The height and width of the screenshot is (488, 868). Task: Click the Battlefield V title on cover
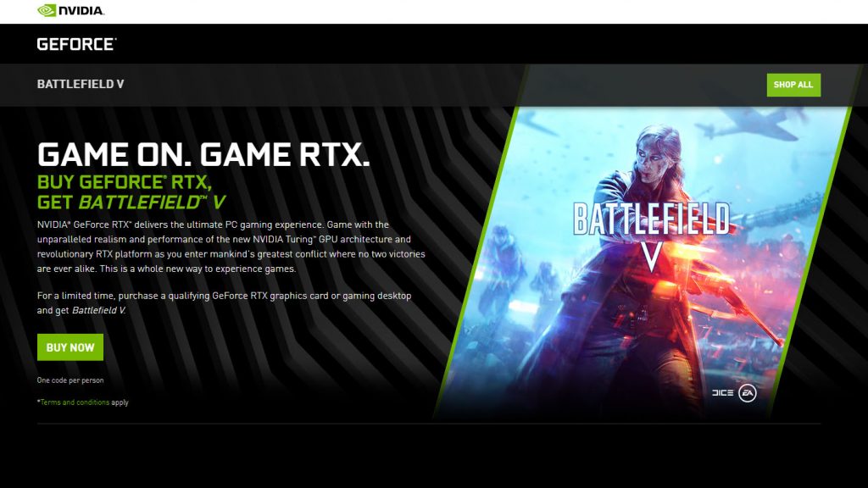652,236
